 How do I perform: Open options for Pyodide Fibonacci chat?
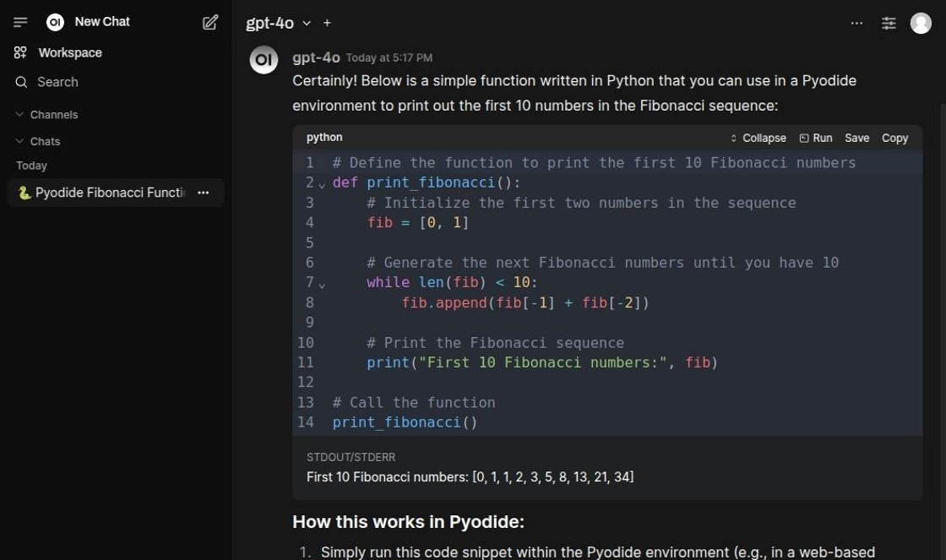pyautogui.click(x=203, y=193)
